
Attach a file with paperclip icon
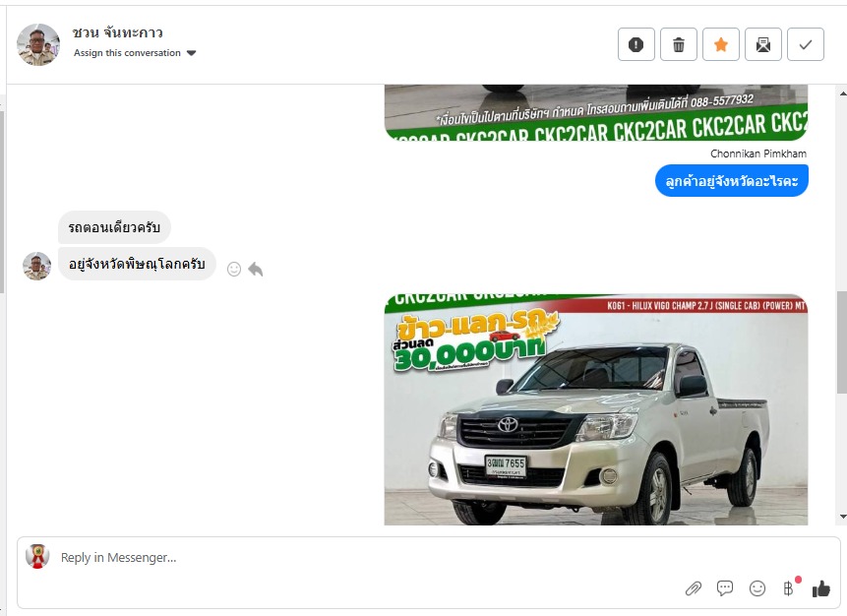coord(694,588)
